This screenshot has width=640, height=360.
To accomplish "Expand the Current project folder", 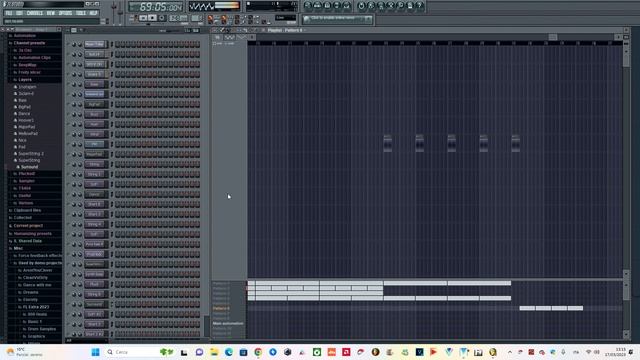I will 28,225.
